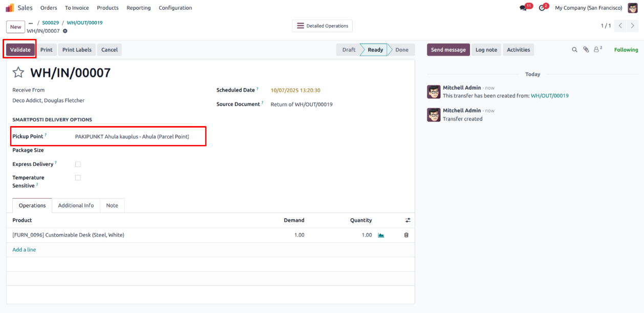Toggle the Following subscription status

tap(626, 50)
